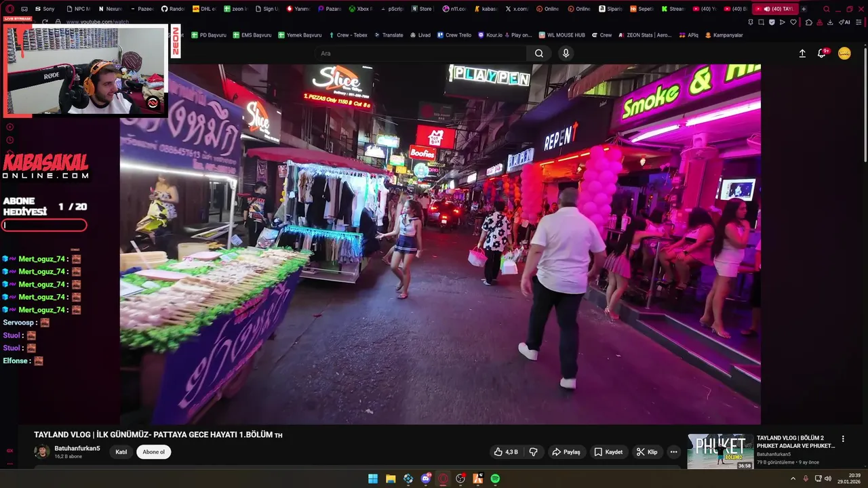Open PD Başvuru bookmark

(209, 35)
